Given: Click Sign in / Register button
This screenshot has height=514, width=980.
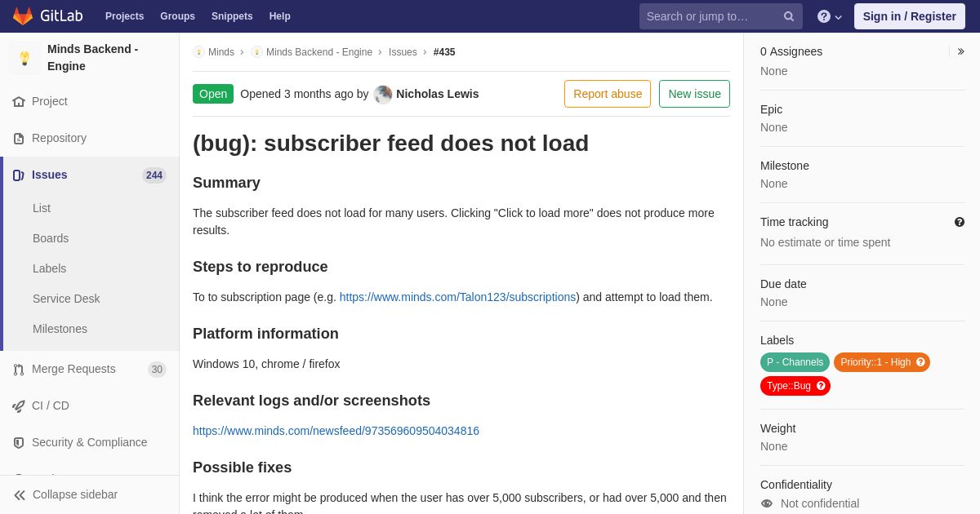Looking at the screenshot, I should [910, 16].
